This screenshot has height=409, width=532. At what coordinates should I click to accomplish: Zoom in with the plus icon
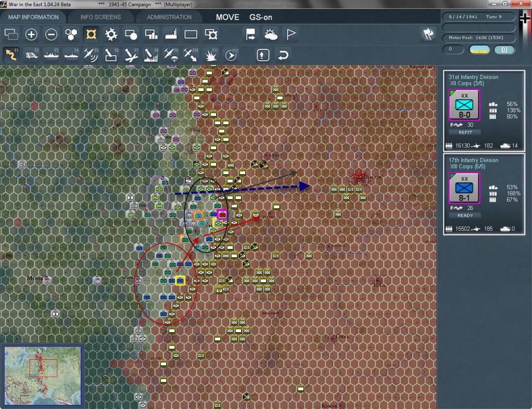coord(31,34)
